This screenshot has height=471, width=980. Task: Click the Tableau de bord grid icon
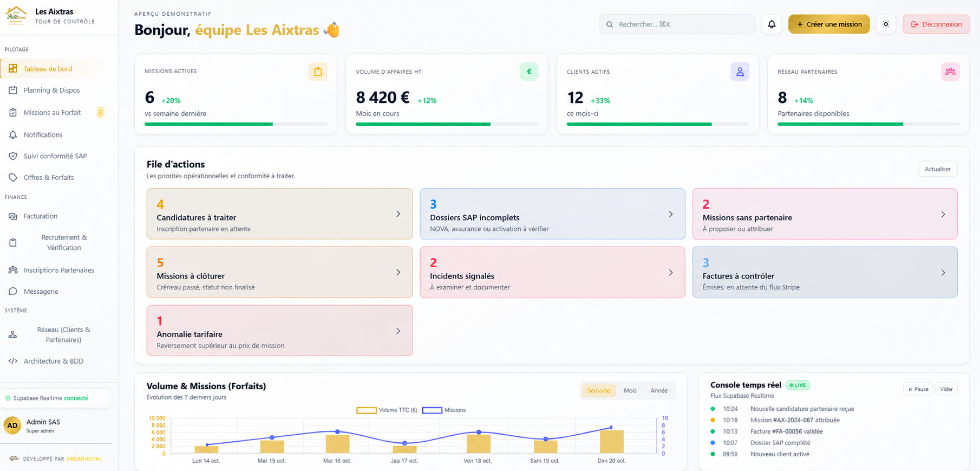click(13, 68)
